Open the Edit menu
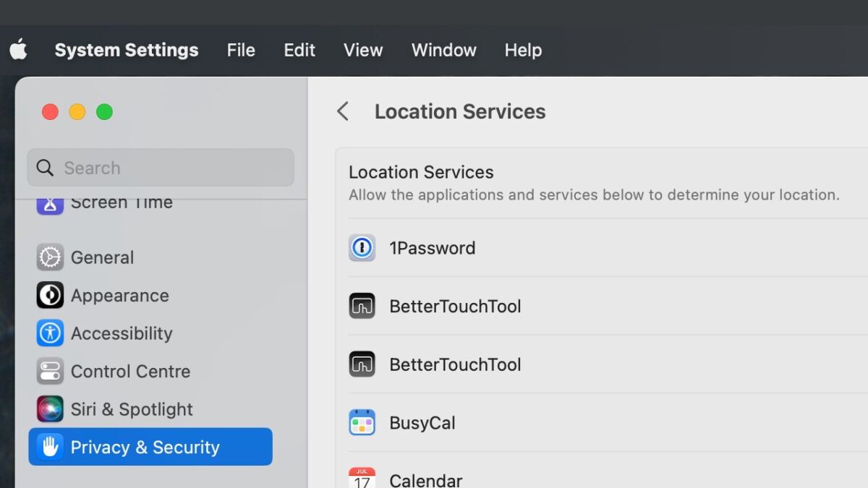 point(299,50)
